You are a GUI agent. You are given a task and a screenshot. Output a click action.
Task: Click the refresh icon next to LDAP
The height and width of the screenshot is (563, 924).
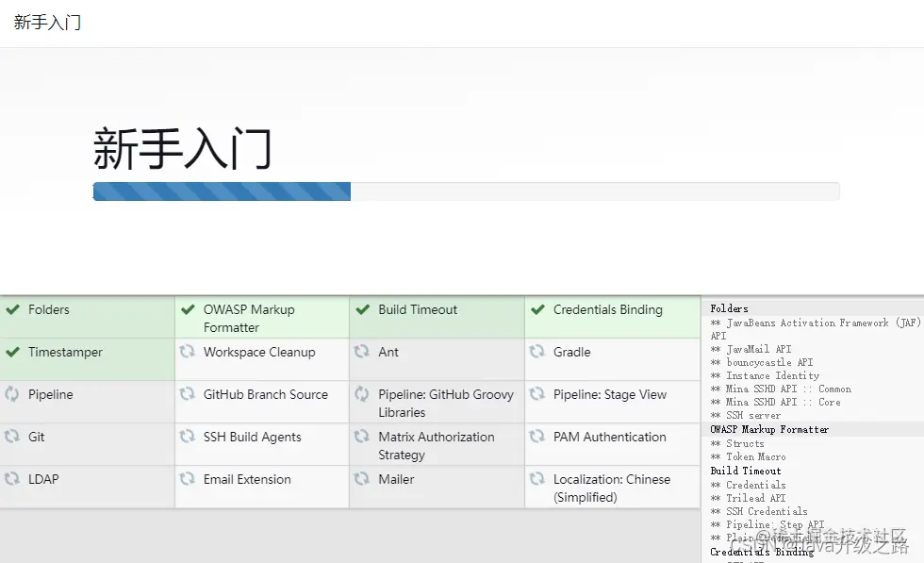coord(12,479)
